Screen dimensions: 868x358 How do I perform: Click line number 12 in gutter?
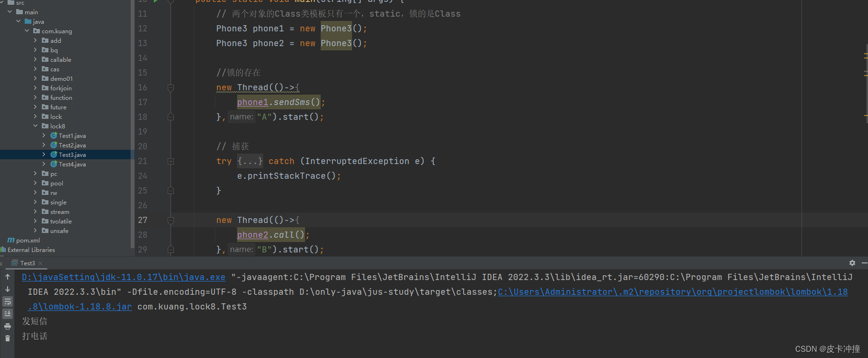(x=143, y=29)
